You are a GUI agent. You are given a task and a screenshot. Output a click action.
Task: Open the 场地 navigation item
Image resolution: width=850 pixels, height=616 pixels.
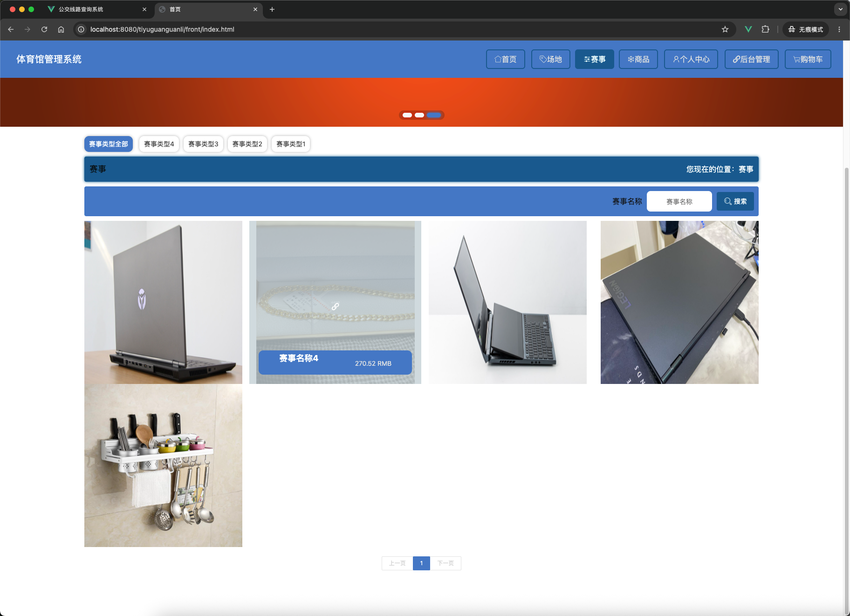pos(550,59)
